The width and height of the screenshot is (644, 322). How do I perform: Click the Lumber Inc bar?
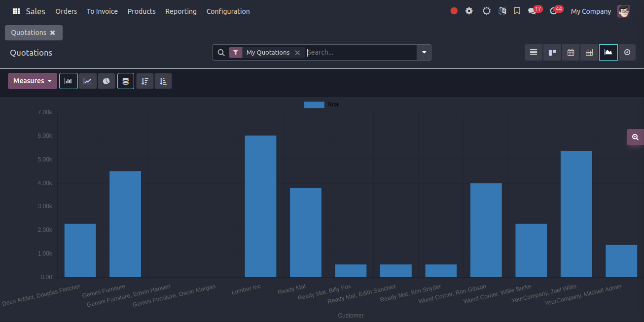(260, 206)
